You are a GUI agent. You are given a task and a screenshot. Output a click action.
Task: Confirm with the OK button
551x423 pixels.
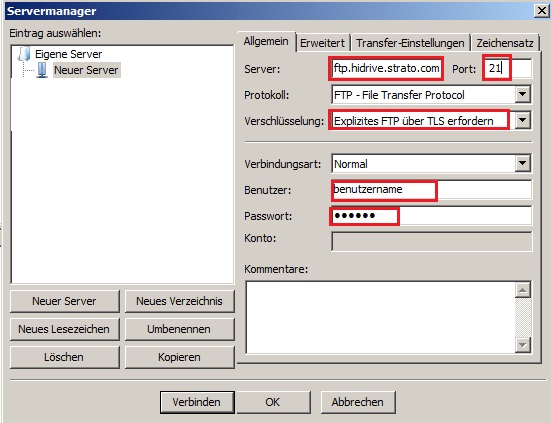coord(273,402)
